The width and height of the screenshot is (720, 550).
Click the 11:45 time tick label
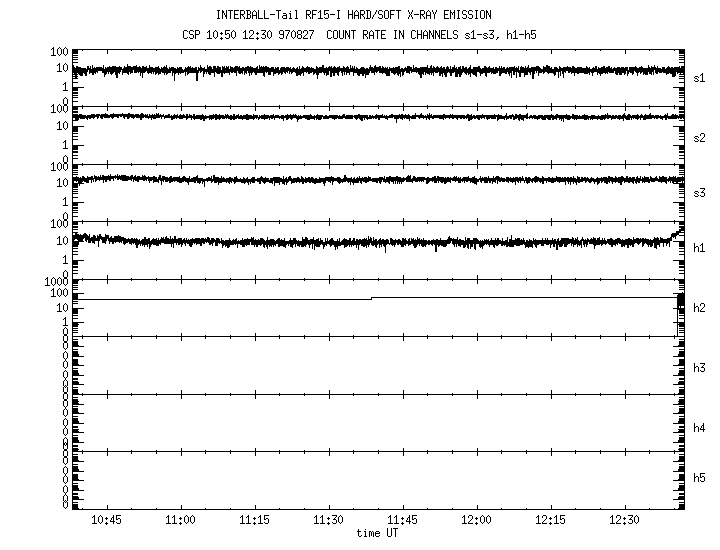point(402,521)
